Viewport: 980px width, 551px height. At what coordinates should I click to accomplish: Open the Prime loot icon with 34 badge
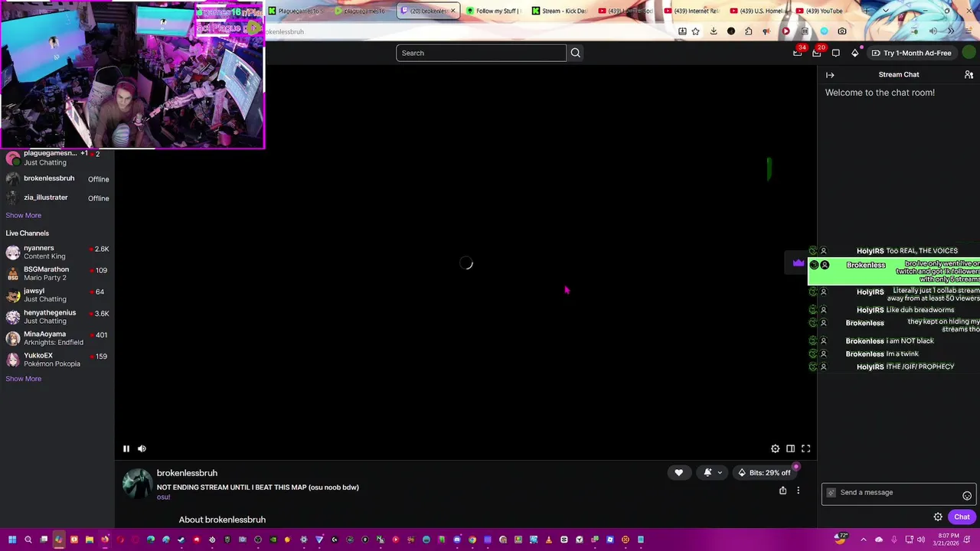tap(798, 52)
